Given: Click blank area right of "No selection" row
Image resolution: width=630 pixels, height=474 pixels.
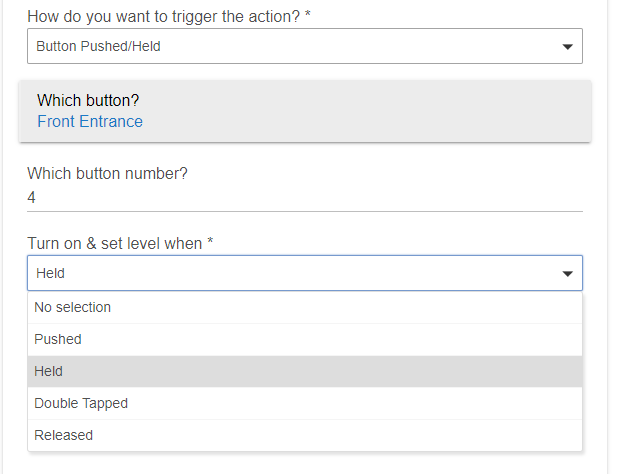Looking at the screenshot, I should click(x=400, y=307).
